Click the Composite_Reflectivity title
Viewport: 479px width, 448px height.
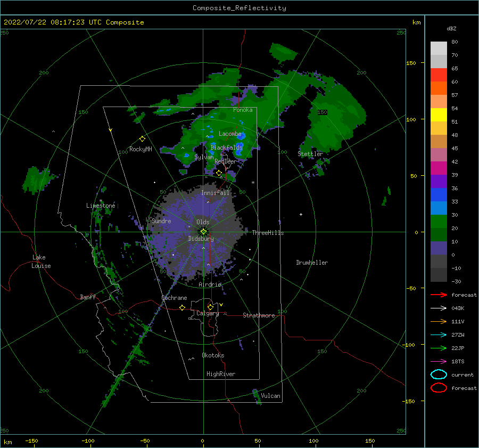click(x=240, y=8)
